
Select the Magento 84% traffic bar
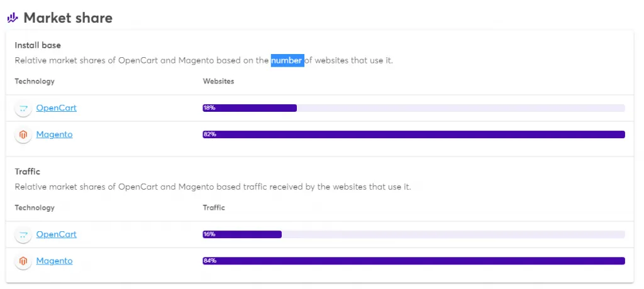[x=413, y=261]
